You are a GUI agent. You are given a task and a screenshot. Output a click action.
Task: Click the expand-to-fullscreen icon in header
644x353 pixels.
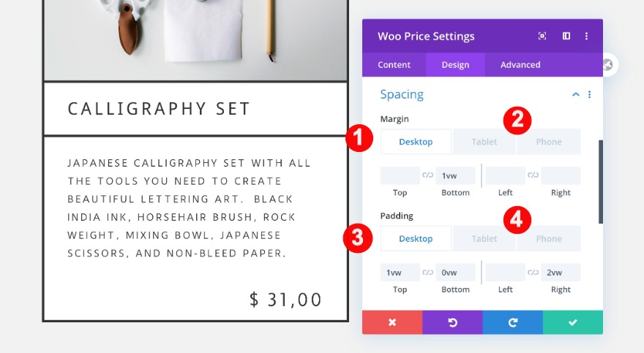click(x=542, y=36)
